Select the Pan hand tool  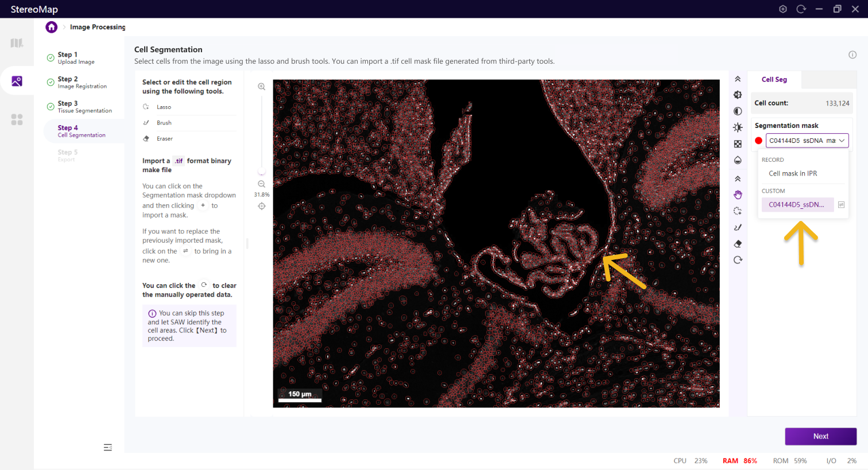738,195
